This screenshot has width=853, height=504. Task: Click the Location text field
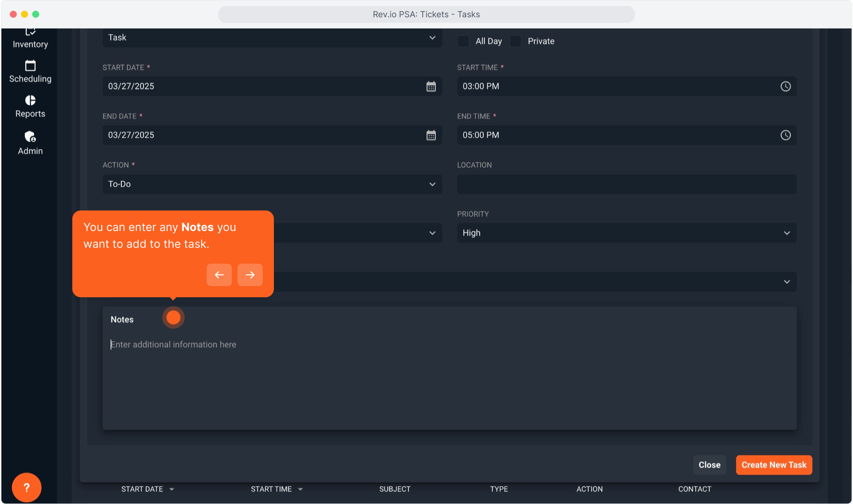[626, 184]
